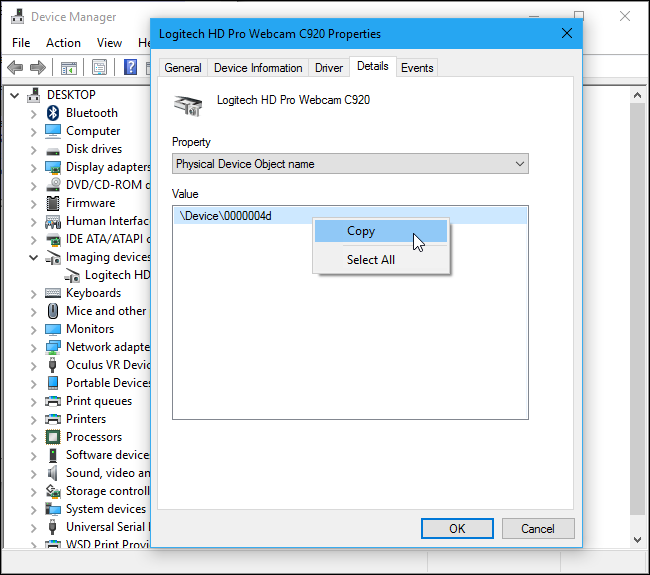Click the webcam device icon in Properties dialog
The height and width of the screenshot is (575, 650).
coord(188,105)
